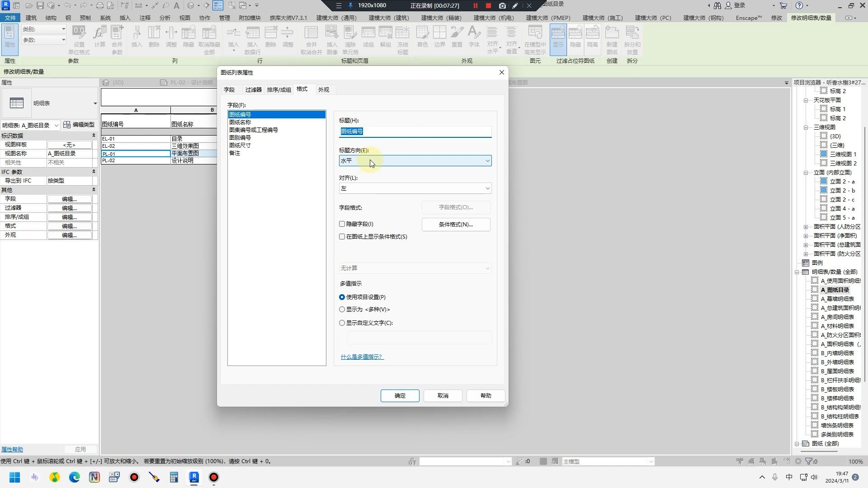Pause the screen recording

click(475, 6)
